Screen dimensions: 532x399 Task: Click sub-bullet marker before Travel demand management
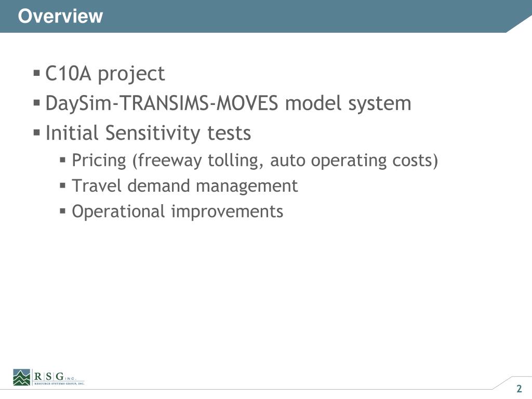coord(62,185)
